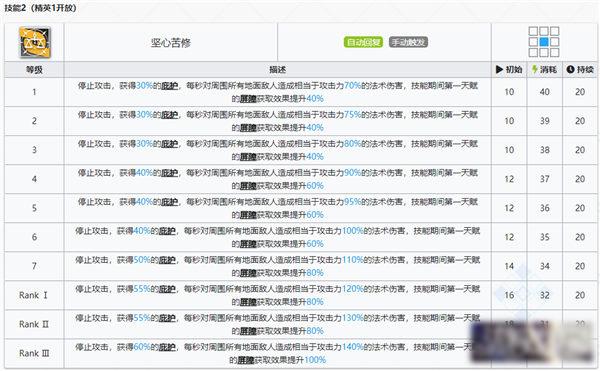Screen dimensions: 600x371
Task: Click the 描述 column header
Action: [x=277, y=70]
